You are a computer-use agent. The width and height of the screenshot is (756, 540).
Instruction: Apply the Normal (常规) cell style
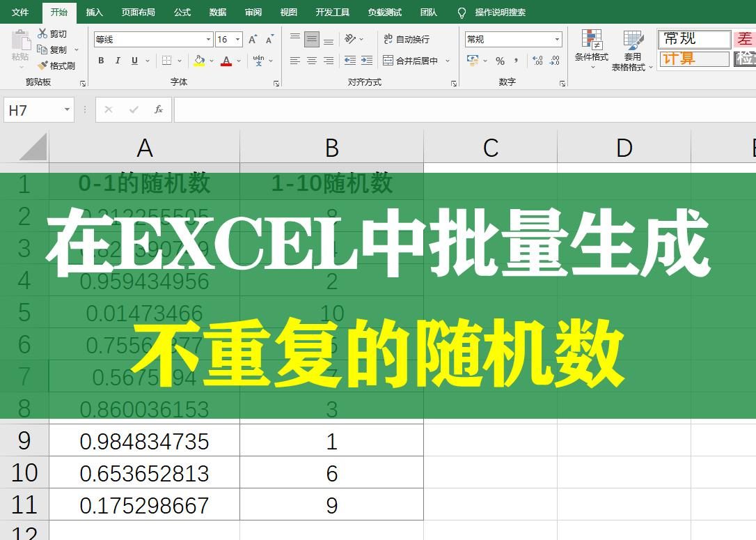tap(694, 38)
